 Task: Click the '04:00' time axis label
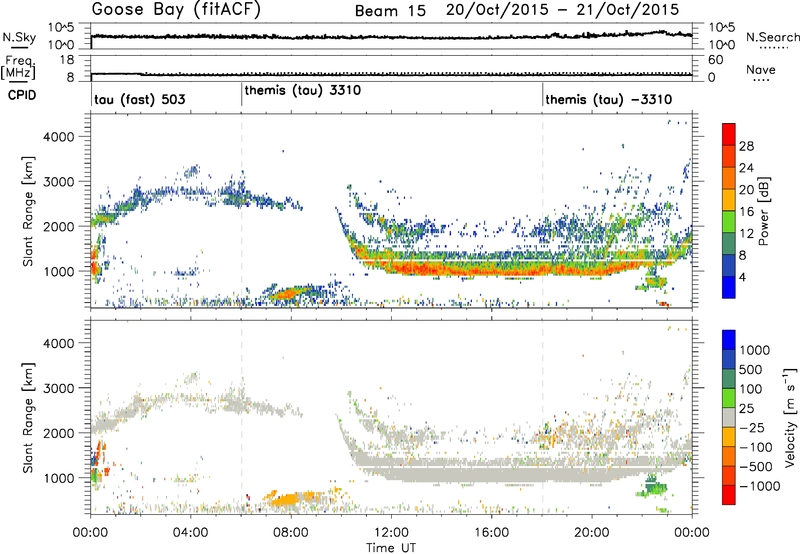(x=190, y=533)
